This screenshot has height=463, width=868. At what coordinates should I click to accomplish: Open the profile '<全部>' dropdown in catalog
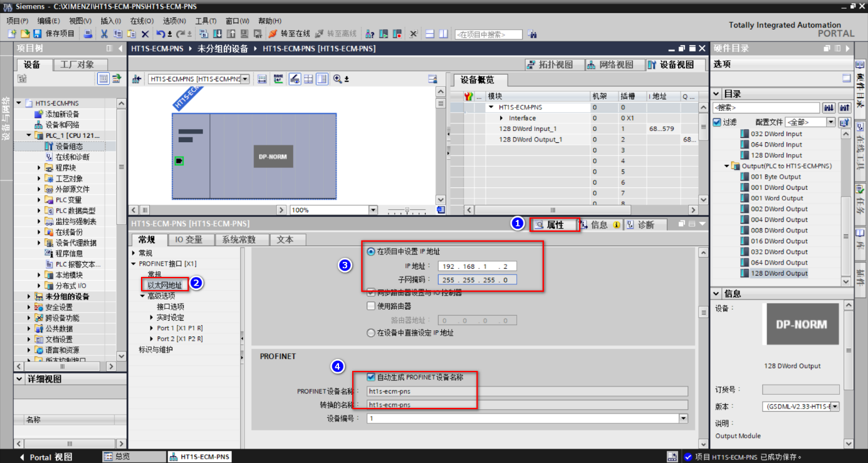click(831, 122)
